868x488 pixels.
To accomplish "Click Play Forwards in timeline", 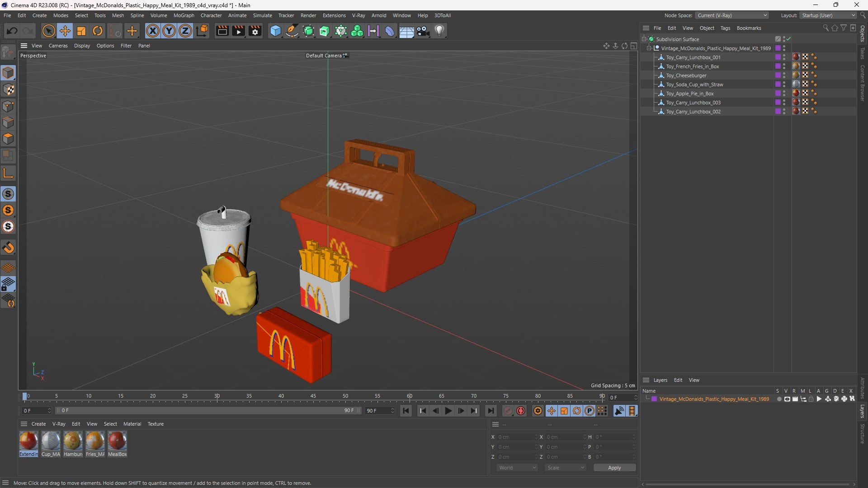I will 448,411.
